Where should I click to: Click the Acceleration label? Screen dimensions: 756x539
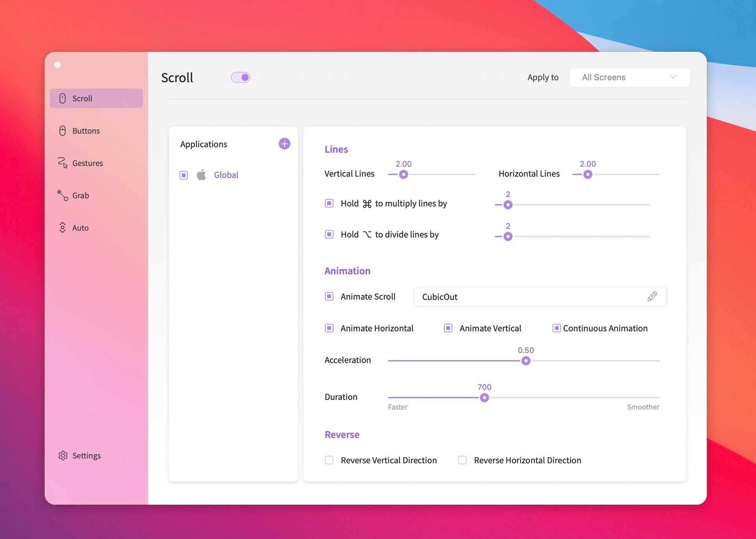tap(348, 360)
